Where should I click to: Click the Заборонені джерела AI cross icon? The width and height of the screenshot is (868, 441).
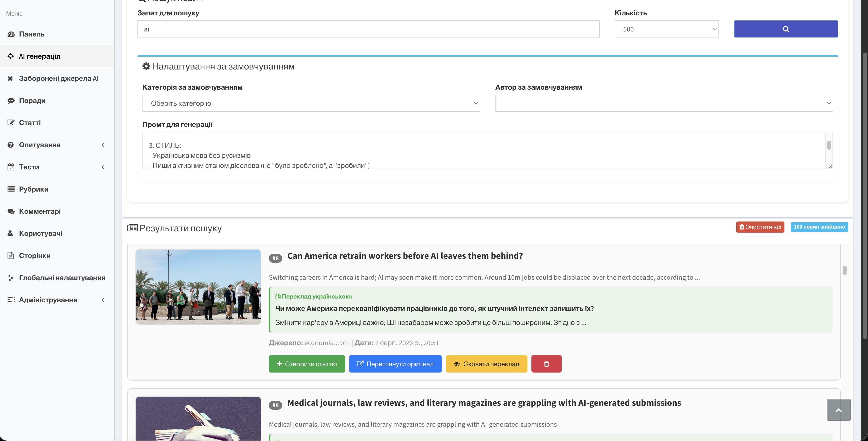pyautogui.click(x=10, y=79)
